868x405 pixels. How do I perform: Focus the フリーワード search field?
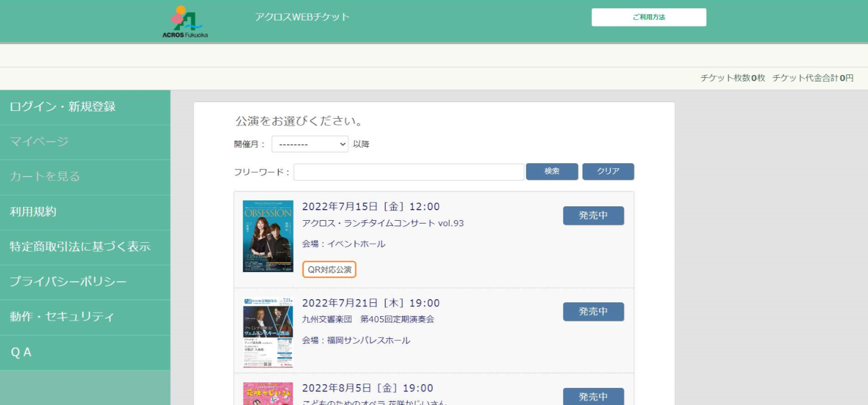coord(408,172)
